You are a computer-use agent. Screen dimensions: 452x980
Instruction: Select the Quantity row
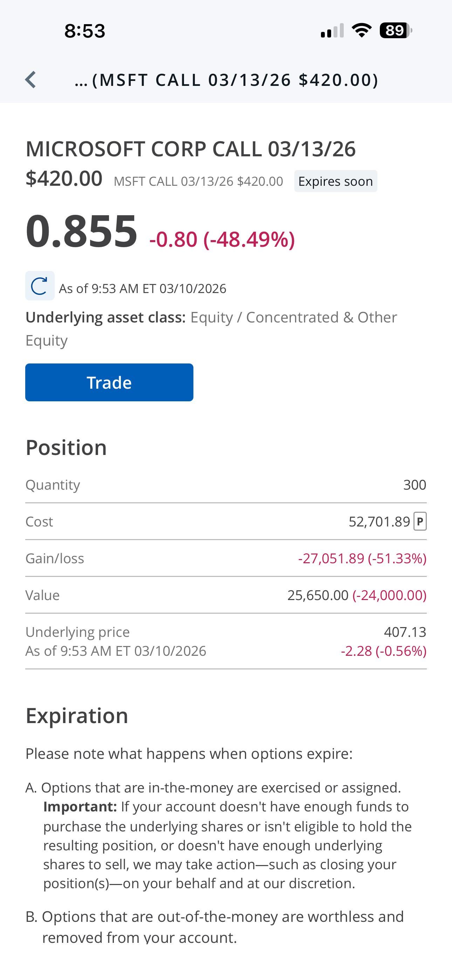pos(226,485)
